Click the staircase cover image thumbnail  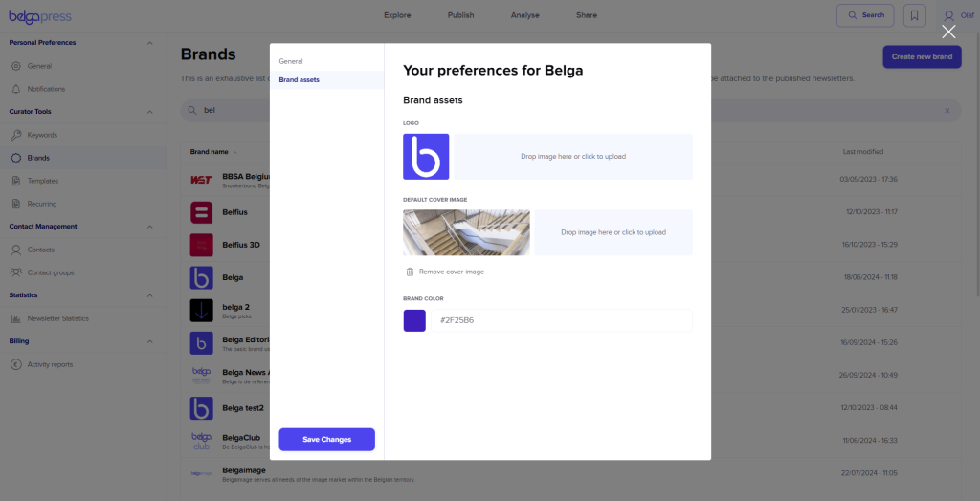[x=466, y=232]
